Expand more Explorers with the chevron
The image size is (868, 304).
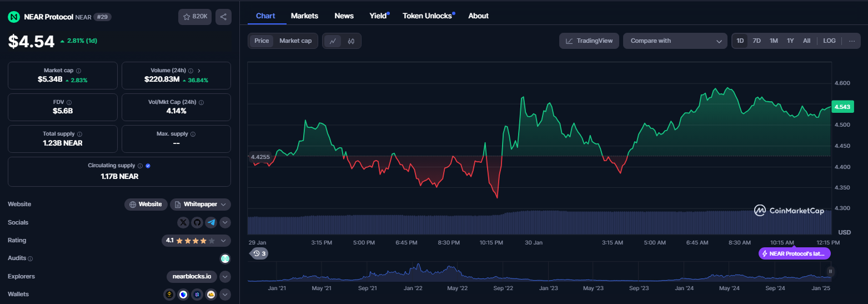[x=225, y=276]
